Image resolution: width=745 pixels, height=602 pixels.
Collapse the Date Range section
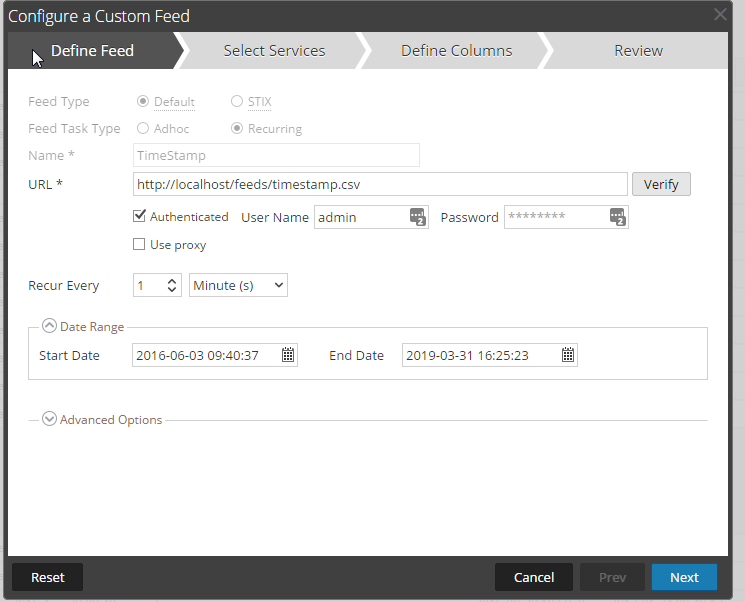[49, 327]
